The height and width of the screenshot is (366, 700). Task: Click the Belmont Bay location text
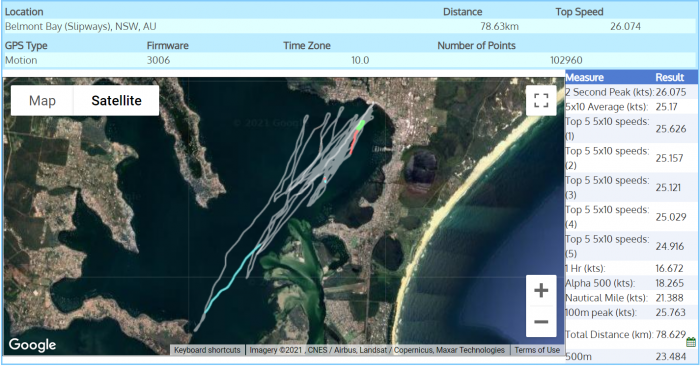pyautogui.click(x=81, y=26)
